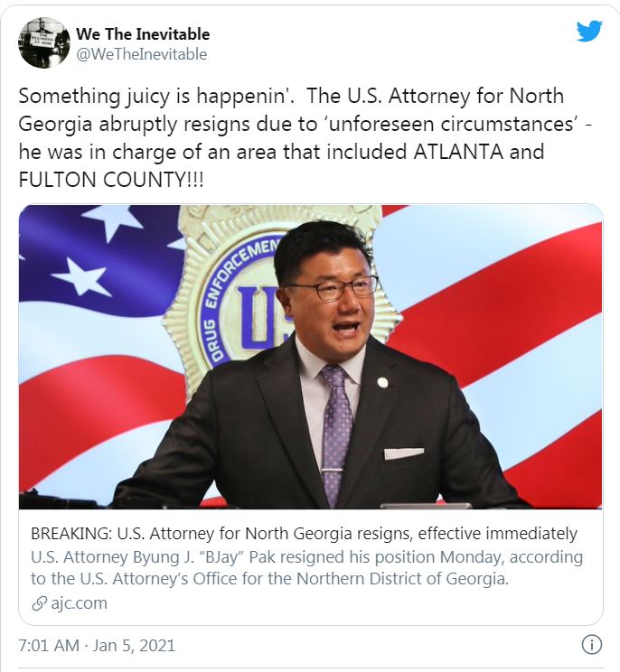Image resolution: width=620 pixels, height=672 pixels.
Task: Open the tweet info icon
Action: point(591,645)
